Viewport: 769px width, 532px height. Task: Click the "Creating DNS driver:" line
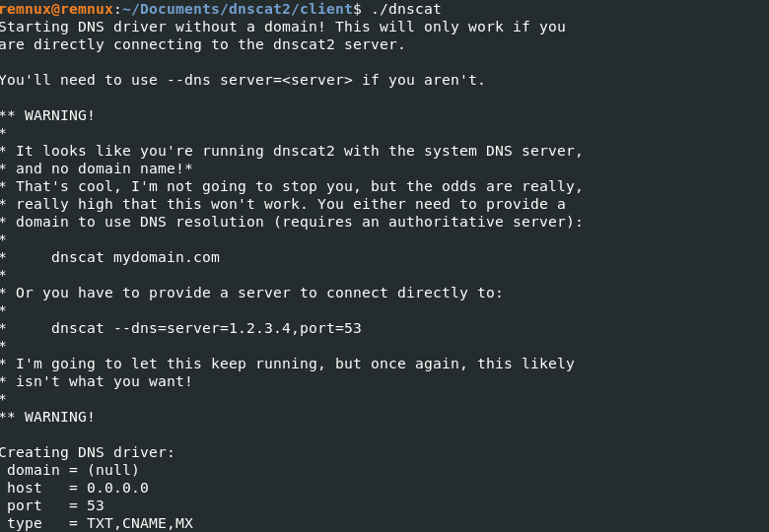click(87, 452)
